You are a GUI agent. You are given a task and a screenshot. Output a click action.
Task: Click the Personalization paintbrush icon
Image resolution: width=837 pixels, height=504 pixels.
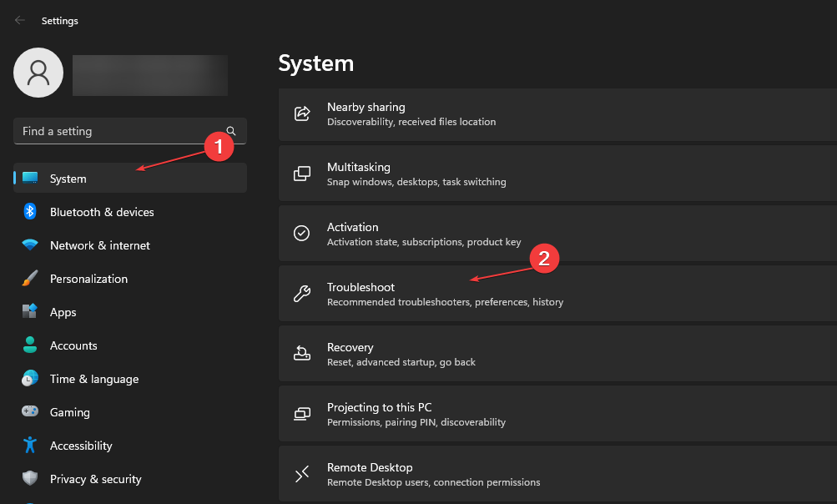30,279
